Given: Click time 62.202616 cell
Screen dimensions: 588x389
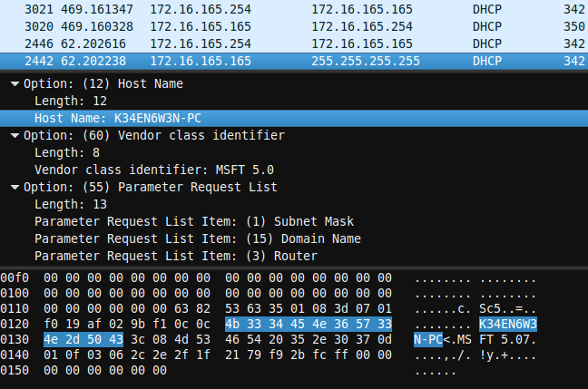Looking at the screenshot, I should (x=93, y=44).
